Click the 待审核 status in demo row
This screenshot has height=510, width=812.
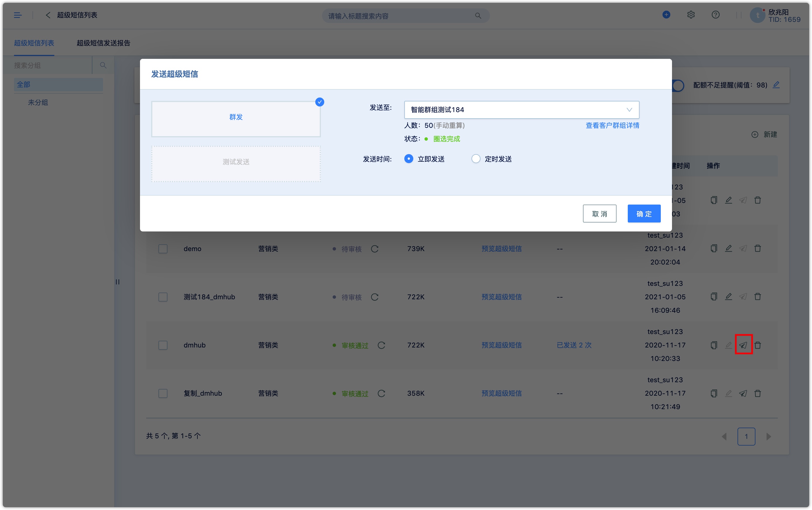tap(351, 249)
